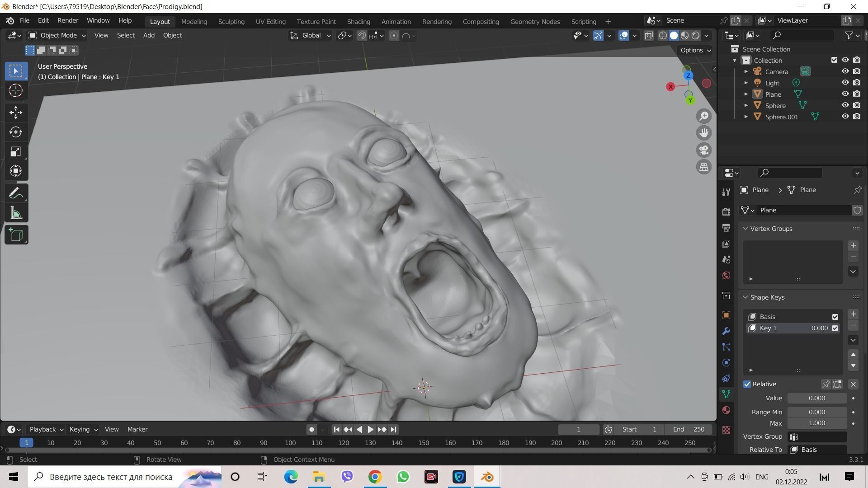The height and width of the screenshot is (488, 868).
Task: Open Material Properties tab in properties editor
Action: pyautogui.click(x=726, y=410)
